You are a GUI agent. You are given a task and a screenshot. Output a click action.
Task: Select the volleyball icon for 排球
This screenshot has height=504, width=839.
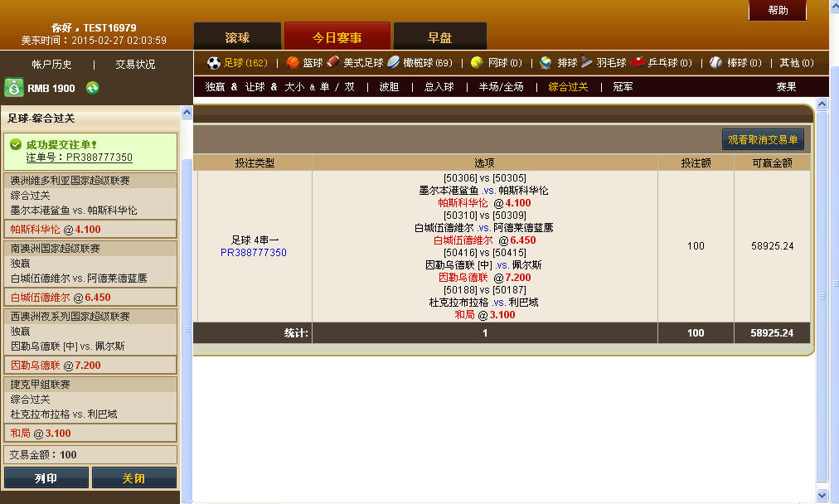pos(546,63)
